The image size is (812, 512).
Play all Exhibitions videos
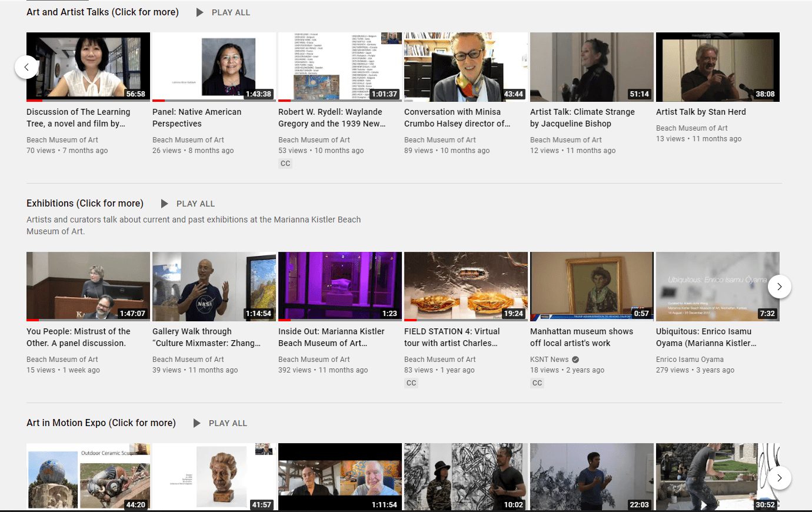(x=188, y=204)
